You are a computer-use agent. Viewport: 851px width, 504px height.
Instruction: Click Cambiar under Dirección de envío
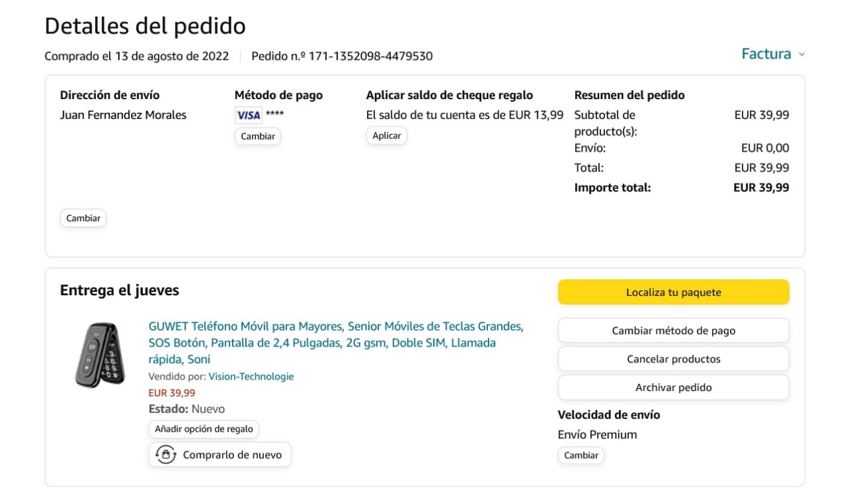pyautogui.click(x=83, y=218)
